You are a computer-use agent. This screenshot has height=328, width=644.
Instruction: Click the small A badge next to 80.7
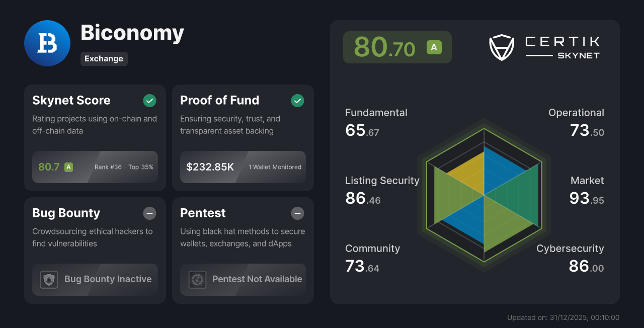pos(68,167)
